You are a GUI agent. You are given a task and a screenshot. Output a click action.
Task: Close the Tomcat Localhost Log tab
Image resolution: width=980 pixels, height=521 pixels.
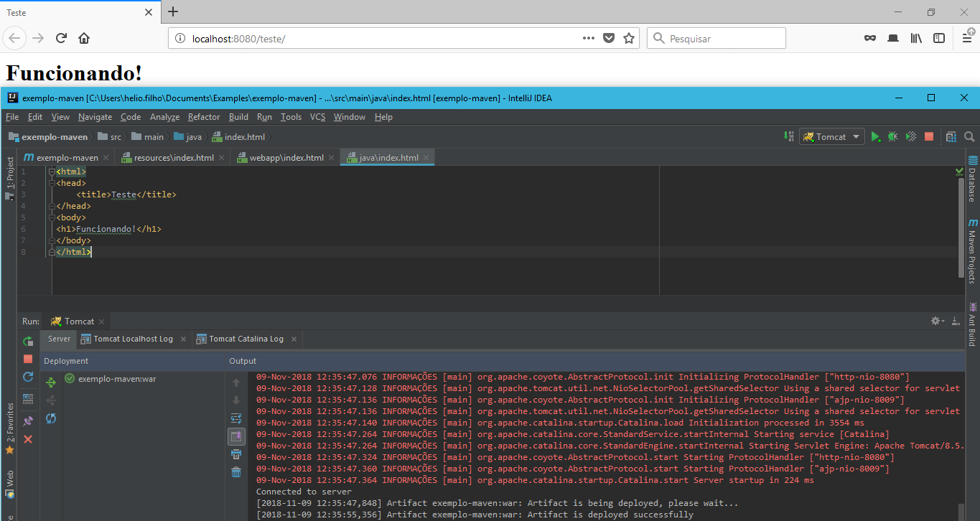pyautogui.click(x=183, y=339)
